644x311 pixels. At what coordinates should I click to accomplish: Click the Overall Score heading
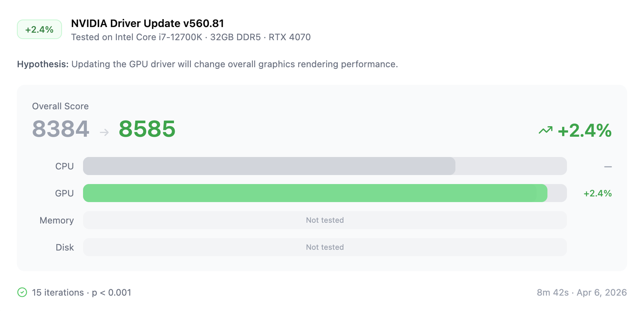click(x=60, y=106)
